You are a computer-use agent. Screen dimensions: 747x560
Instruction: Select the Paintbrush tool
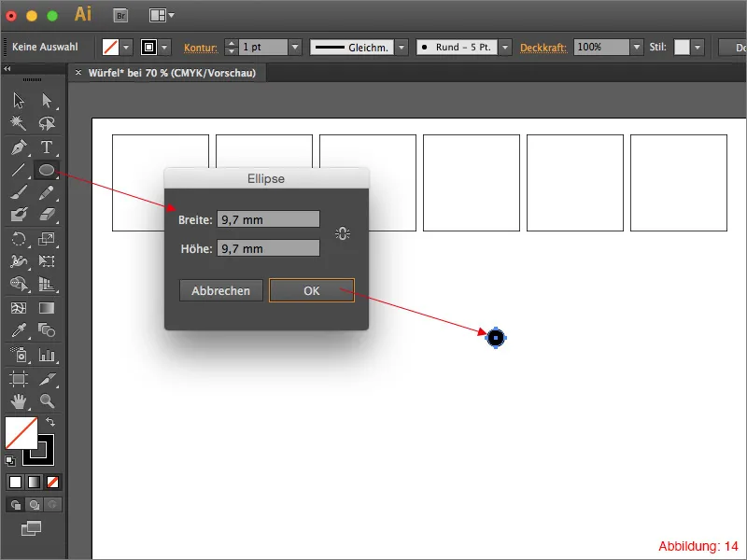pyautogui.click(x=19, y=192)
